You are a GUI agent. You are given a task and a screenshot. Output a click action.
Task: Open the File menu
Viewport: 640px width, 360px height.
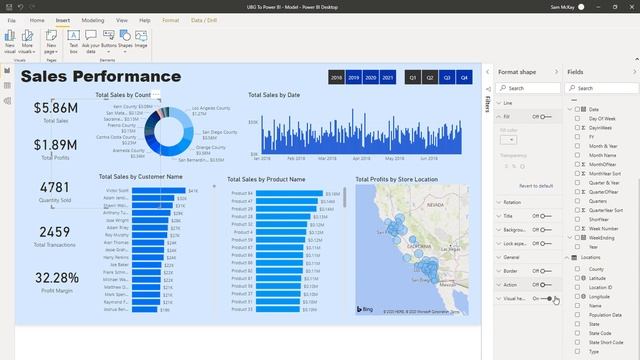11,20
